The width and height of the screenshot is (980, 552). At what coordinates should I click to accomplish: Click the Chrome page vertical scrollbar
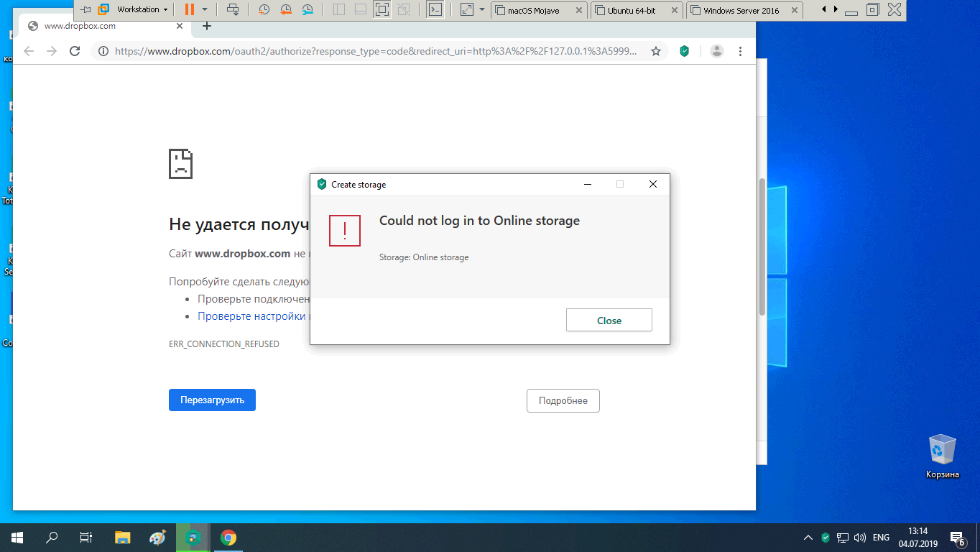click(762, 247)
